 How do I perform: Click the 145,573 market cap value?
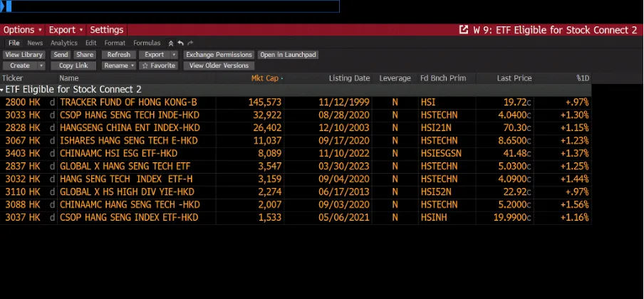[265, 103]
